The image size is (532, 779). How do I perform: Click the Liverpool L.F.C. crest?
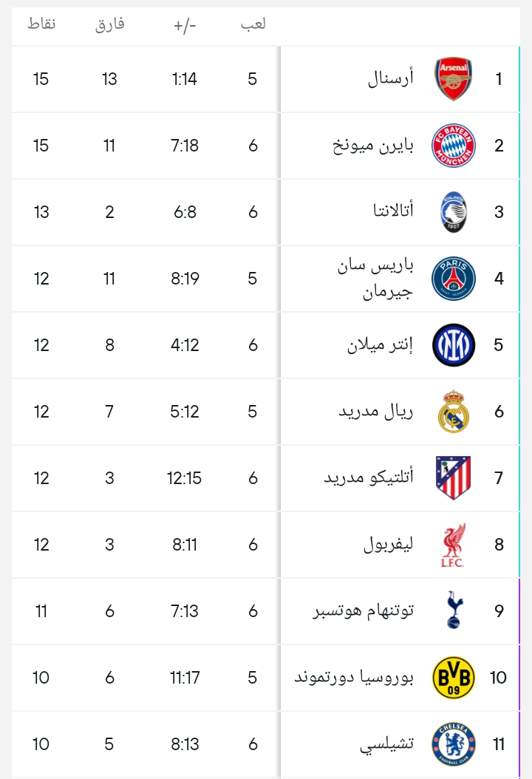pos(453,545)
